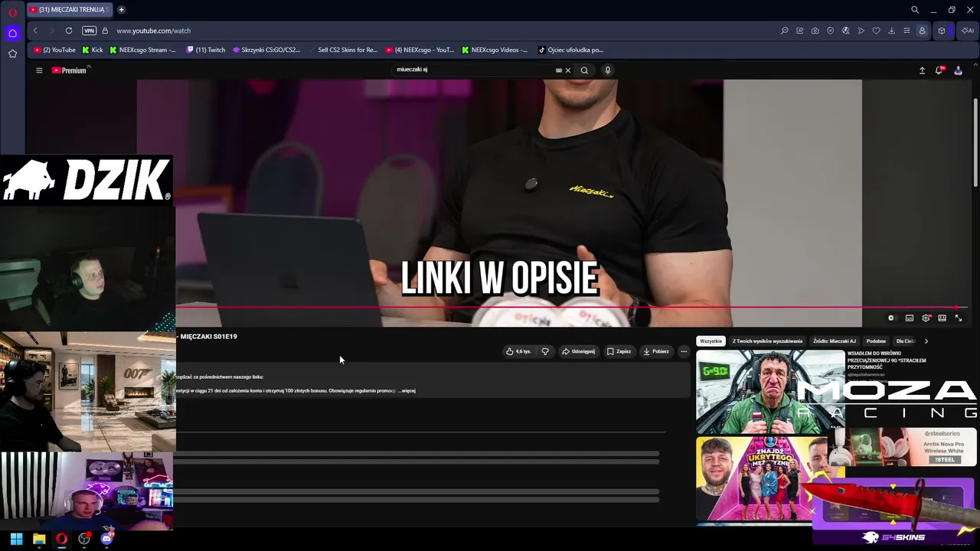Open the Kick bookmark
The height and width of the screenshot is (551, 980).
(92, 50)
